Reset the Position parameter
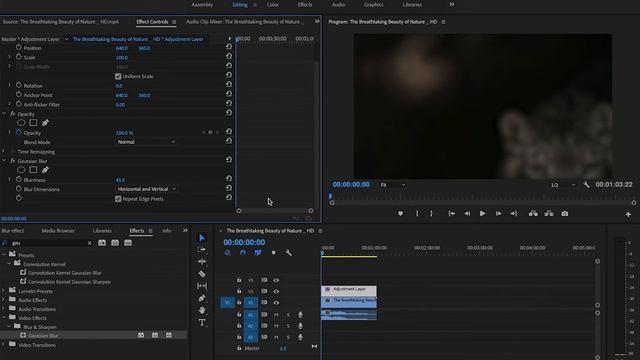640x360 pixels. coord(229,47)
